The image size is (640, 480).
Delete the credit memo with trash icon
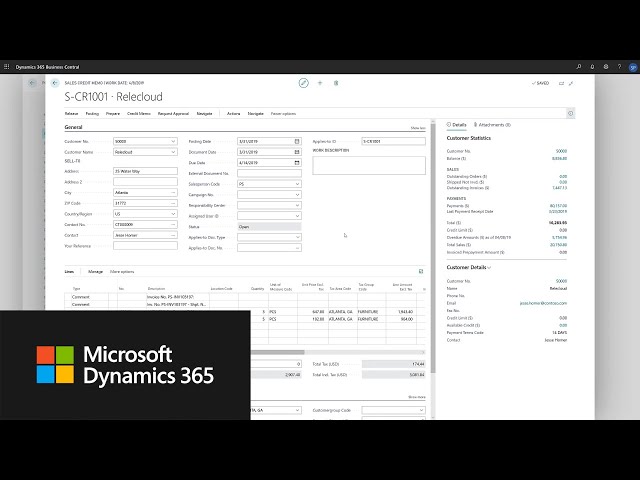pos(336,83)
